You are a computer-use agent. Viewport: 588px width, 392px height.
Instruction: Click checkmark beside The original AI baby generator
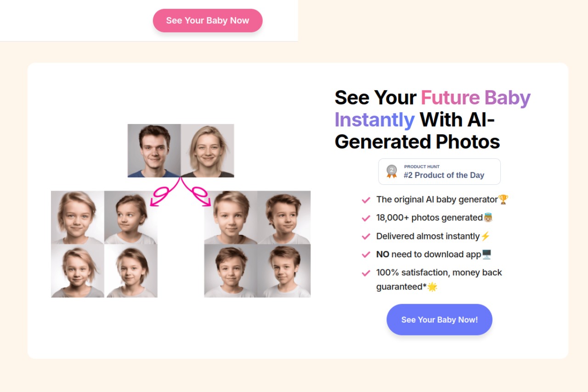click(x=366, y=200)
